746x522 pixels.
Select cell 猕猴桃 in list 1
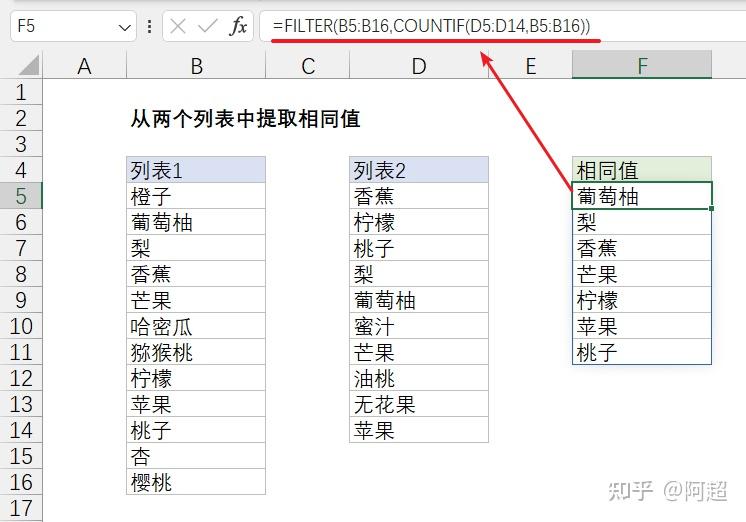196,352
